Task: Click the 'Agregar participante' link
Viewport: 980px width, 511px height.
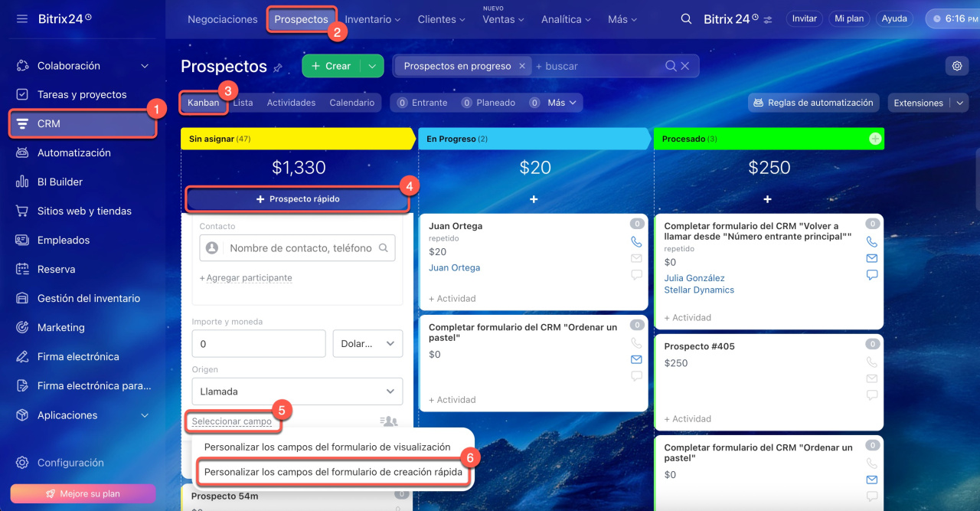Action: click(x=249, y=278)
